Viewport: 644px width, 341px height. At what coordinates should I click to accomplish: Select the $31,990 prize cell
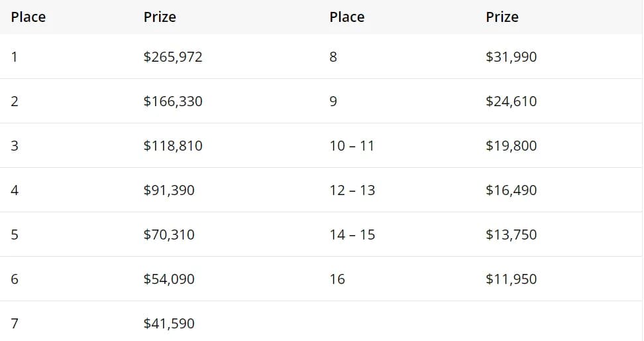click(511, 57)
